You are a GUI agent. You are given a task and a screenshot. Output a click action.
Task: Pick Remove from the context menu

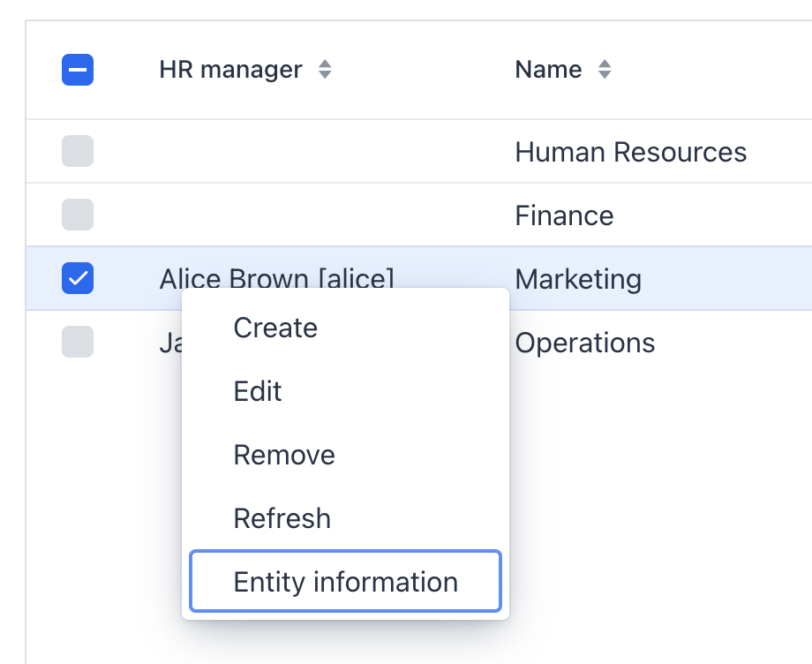pos(284,455)
